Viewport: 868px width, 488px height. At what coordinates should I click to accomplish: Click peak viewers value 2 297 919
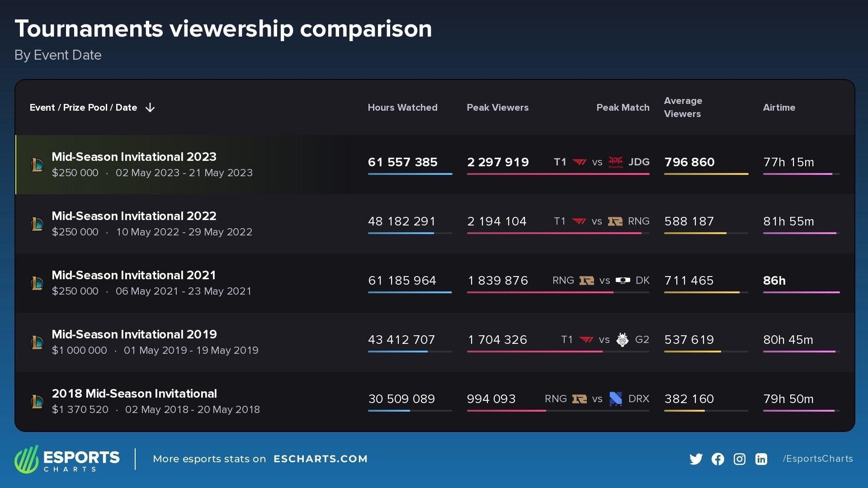point(498,162)
